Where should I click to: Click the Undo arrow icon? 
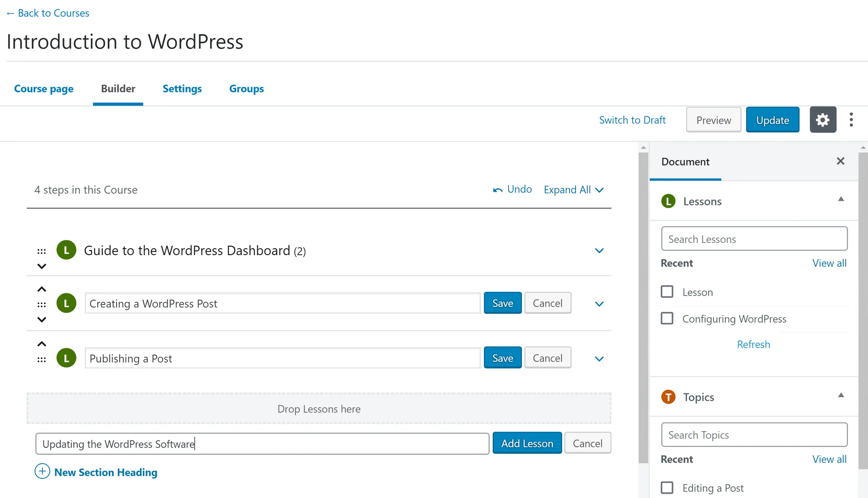coord(498,190)
